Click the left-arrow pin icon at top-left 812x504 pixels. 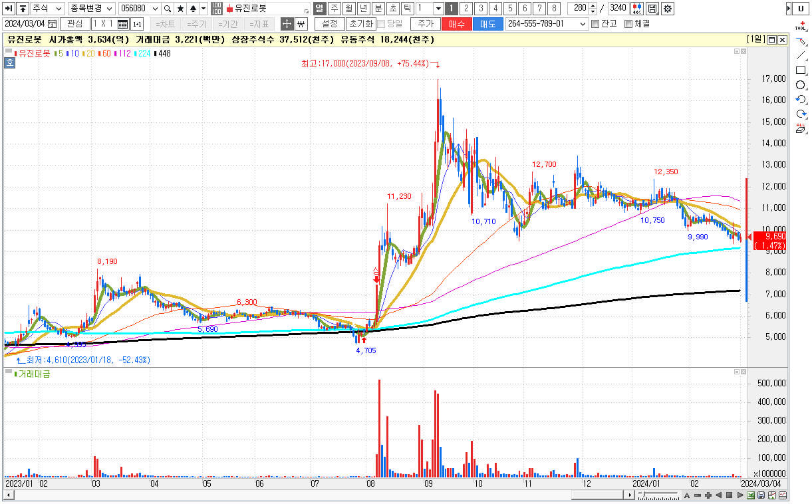tap(9, 9)
